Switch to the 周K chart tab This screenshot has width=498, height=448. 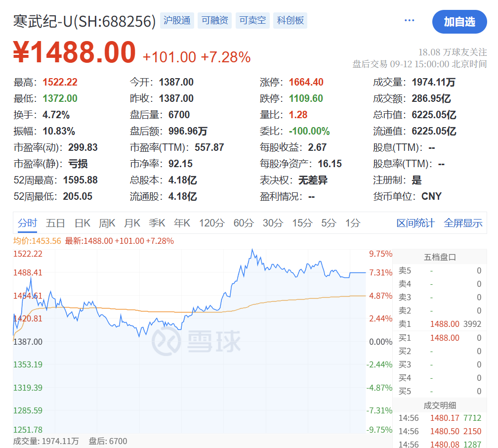107,223
